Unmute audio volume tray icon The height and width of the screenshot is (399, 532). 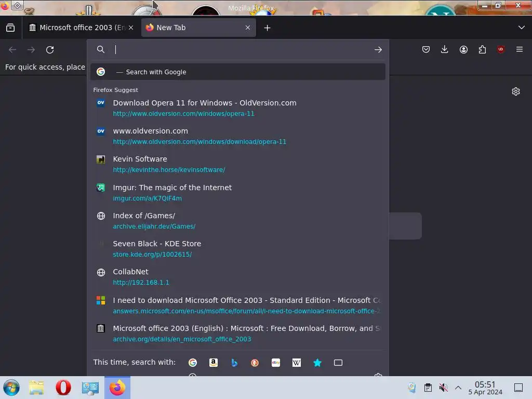point(443,388)
